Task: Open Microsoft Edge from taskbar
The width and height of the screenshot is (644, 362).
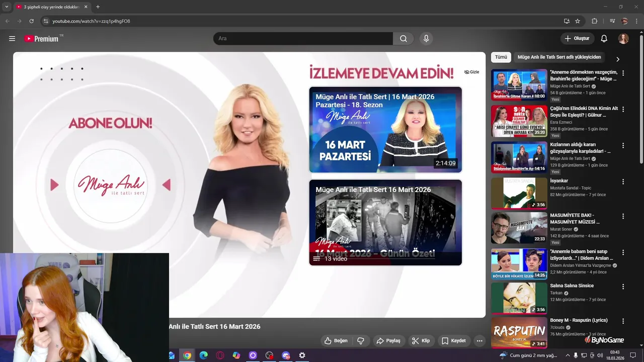Action: point(203,355)
